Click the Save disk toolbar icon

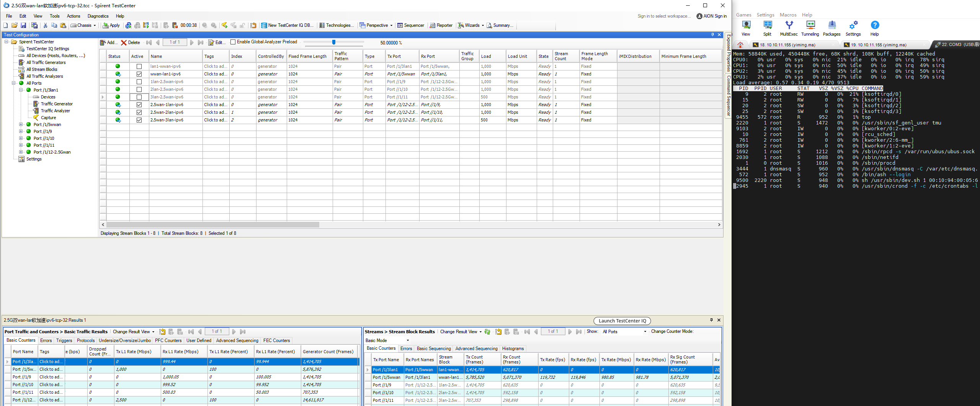[23, 25]
